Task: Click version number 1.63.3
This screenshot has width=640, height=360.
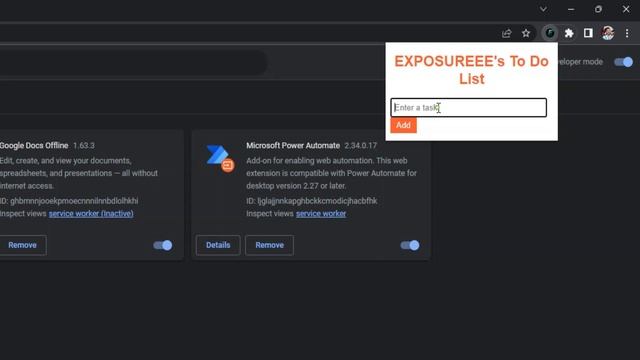Action: (x=84, y=145)
